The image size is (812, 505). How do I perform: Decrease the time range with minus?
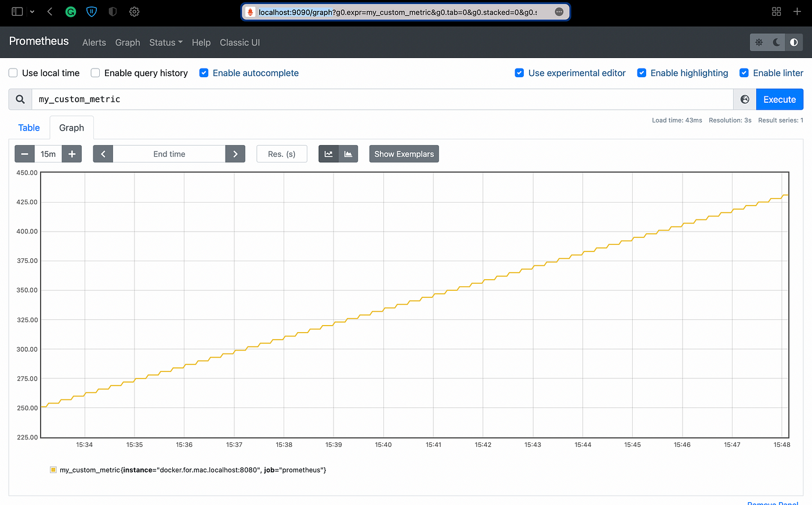pyautogui.click(x=24, y=154)
